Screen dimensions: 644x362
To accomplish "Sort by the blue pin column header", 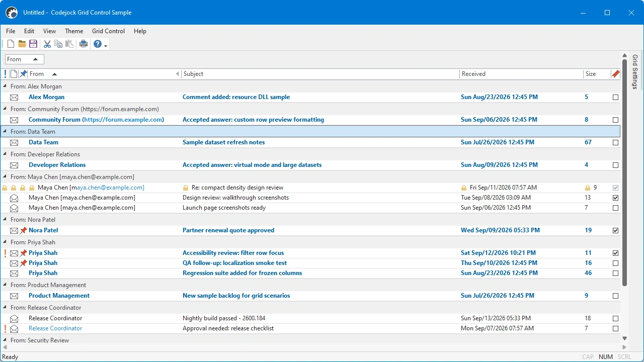I will tap(23, 74).
